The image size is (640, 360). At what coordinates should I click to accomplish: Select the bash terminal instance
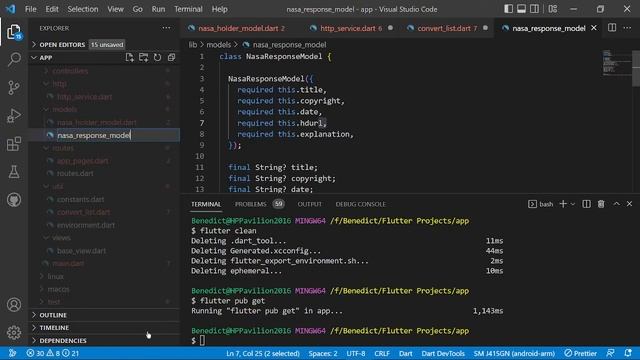[540, 204]
